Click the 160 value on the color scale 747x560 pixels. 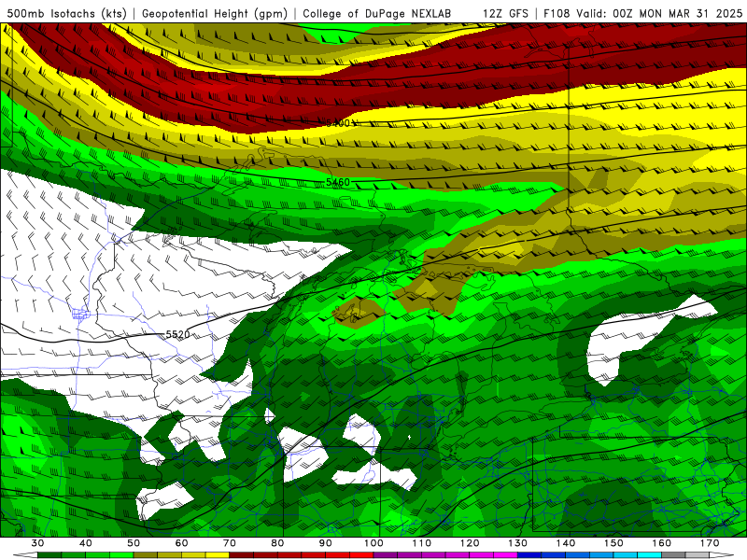click(662, 543)
